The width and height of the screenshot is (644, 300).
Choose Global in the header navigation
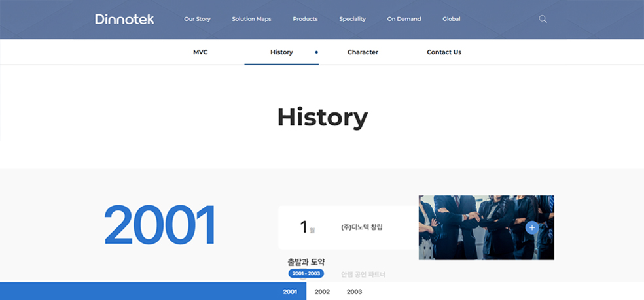click(x=451, y=19)
